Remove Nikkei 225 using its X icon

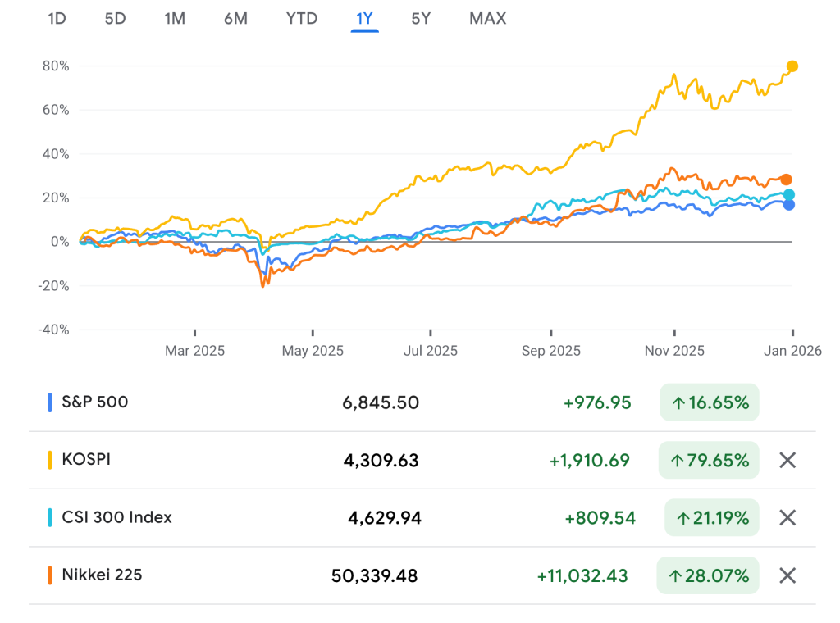(x=787, y=575)
